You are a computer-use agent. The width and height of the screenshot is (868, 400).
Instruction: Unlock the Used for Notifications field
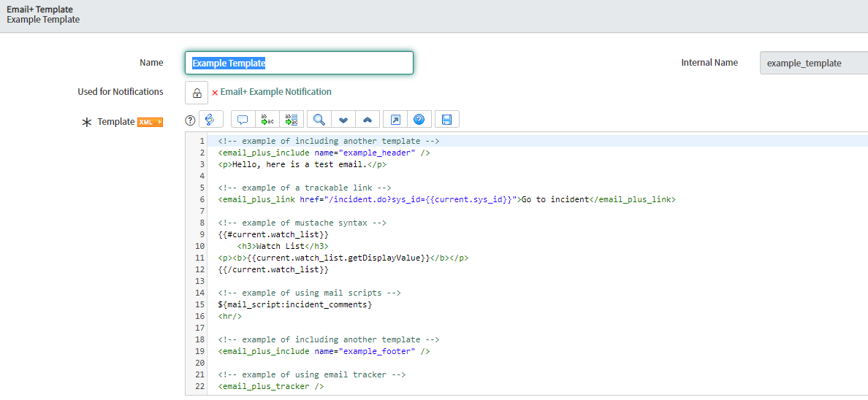[x=197, y=93]
